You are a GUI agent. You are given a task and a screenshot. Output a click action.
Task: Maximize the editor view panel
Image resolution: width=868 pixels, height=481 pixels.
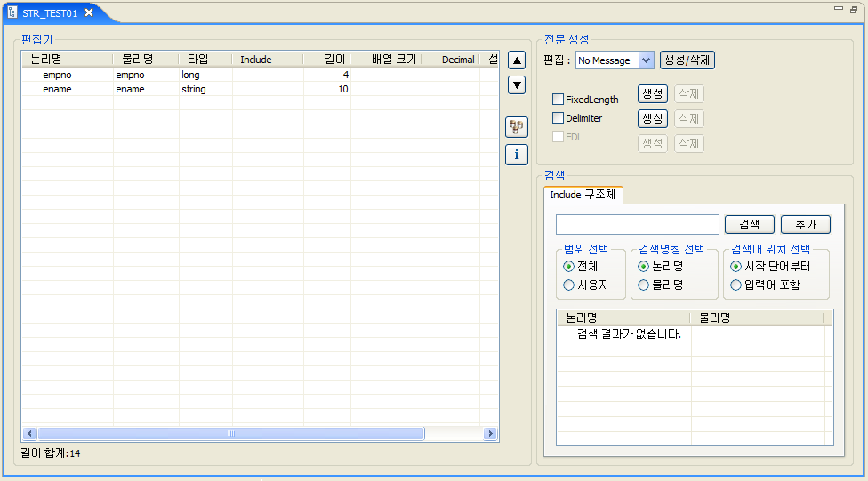854,10
